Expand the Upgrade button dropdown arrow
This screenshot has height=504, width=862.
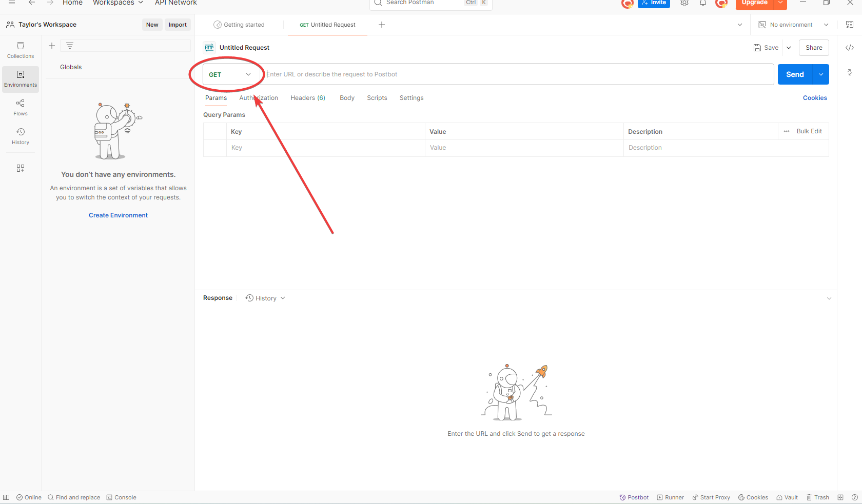click(780, 3)
